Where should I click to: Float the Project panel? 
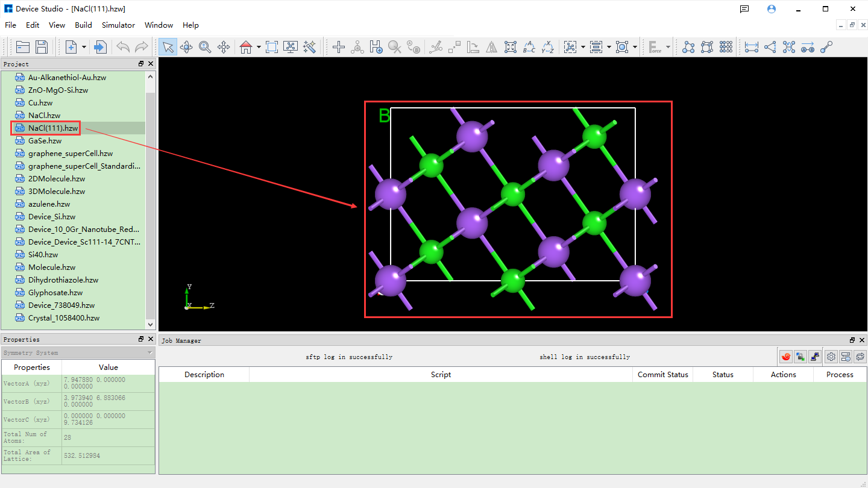141,64
